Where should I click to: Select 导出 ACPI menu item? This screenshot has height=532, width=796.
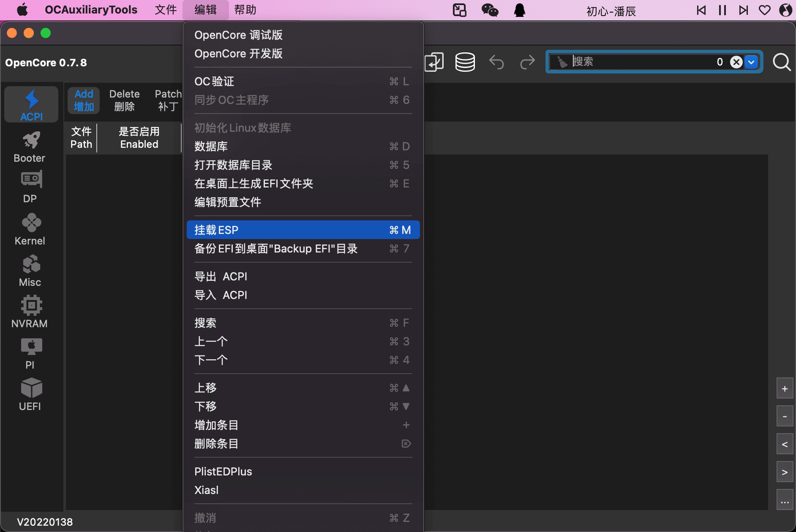click(x=303, y=277)
